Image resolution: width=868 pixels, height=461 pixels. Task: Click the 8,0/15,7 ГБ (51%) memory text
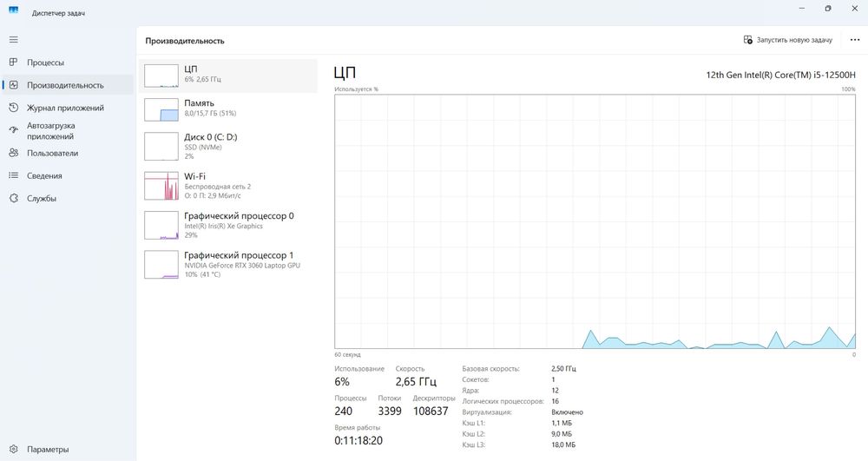click(210, 114)
